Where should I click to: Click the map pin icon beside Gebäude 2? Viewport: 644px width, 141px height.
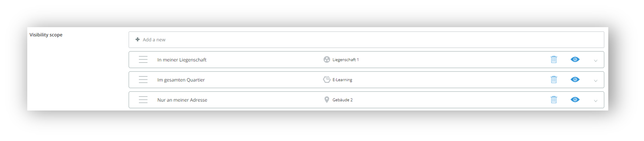327,100
